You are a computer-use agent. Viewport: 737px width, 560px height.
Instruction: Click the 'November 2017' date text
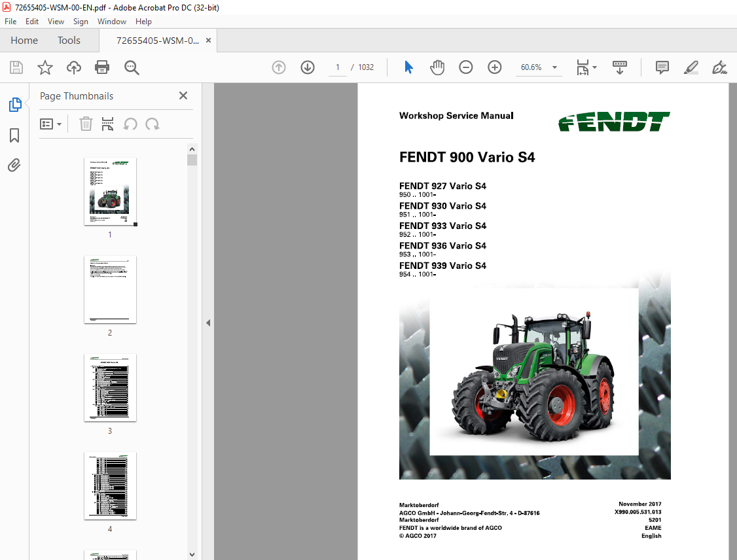pos(639,504)
